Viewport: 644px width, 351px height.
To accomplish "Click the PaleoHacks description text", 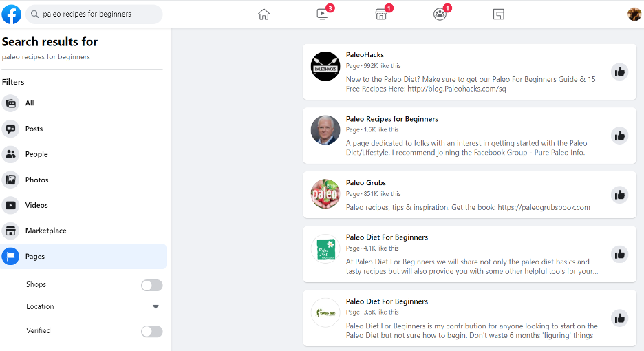I will coord(471,84).
